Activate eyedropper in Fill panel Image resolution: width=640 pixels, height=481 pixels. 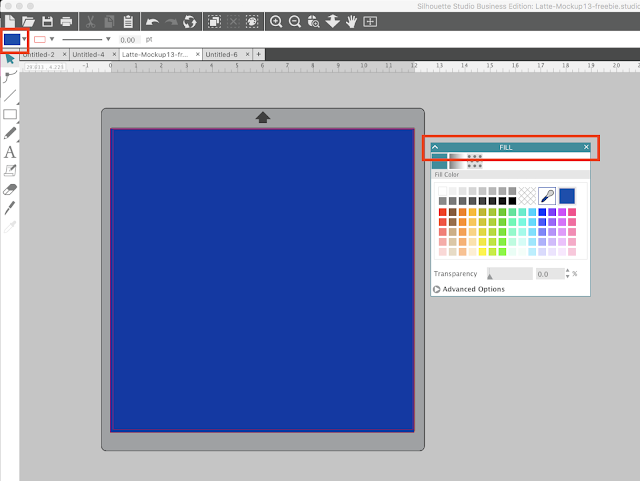tap(547, 196)
